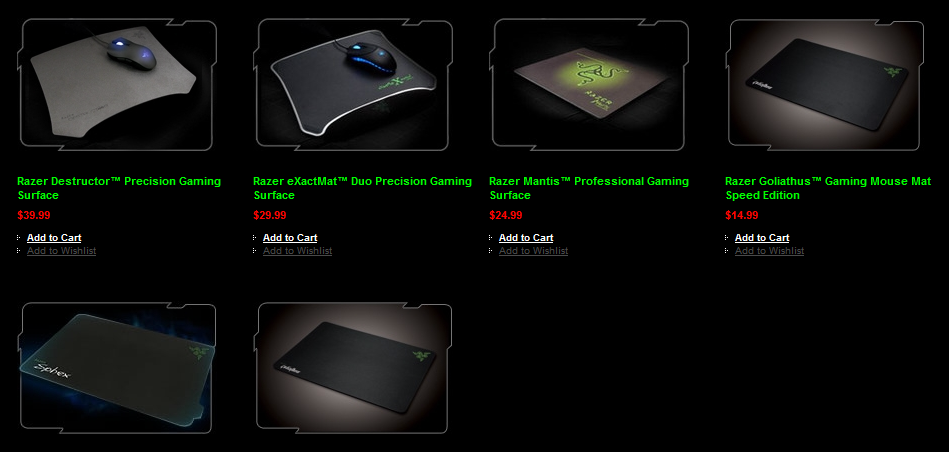Open the Razer eXactMat Duo product image
Image resolution: width=949 pixels, height=452 pixels.
tap(353, 85)
